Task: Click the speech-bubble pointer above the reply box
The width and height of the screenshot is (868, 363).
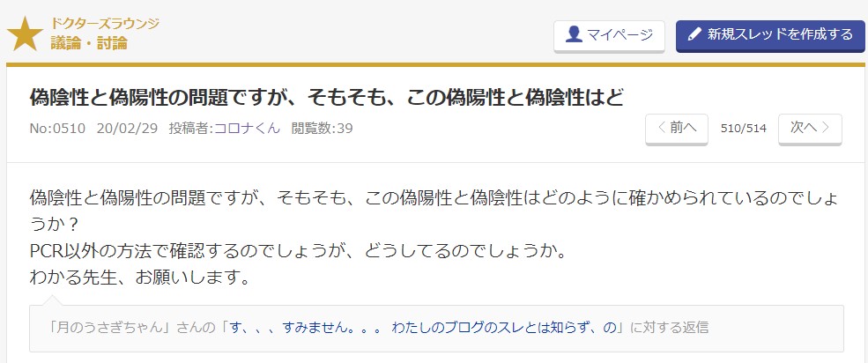Action: pyautogui.click(x=53, y=300)
